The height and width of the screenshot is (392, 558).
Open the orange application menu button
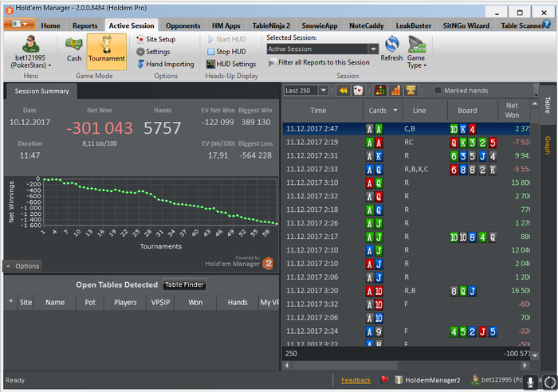click(x=19, y=25)
